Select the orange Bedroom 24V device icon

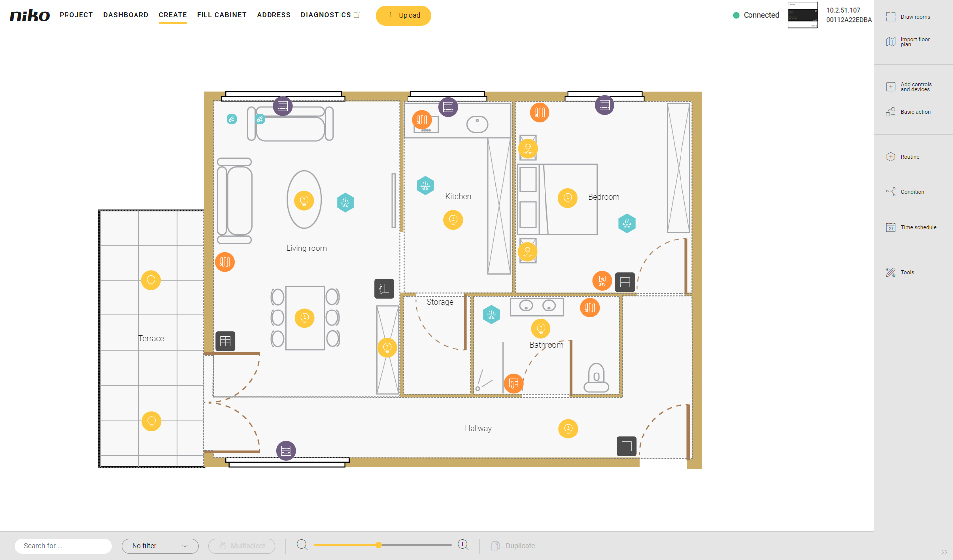(x=602, y=281)
